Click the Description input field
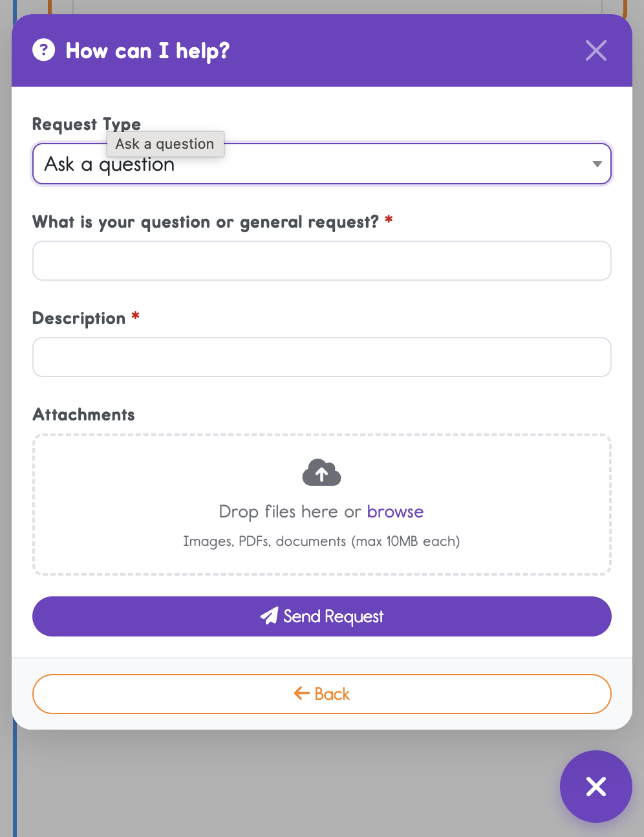This screenshot has height=837, width=644. click(x=321, y=357)
